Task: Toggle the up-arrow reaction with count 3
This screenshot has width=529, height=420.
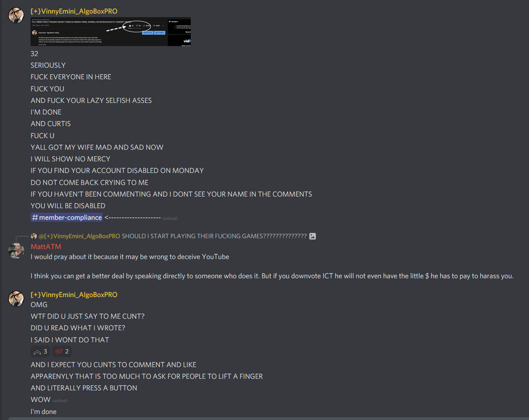Action: (40, 352)
